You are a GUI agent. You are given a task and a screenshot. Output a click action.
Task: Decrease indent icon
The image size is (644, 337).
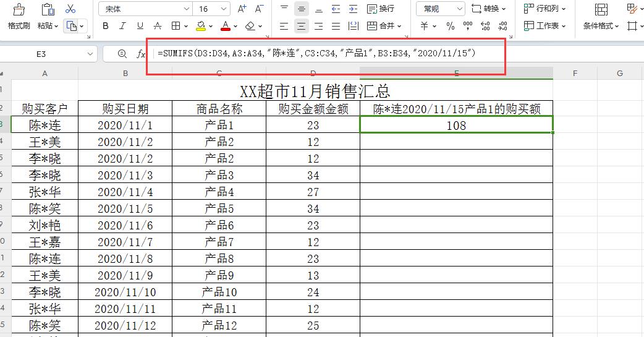coord(336,9)
